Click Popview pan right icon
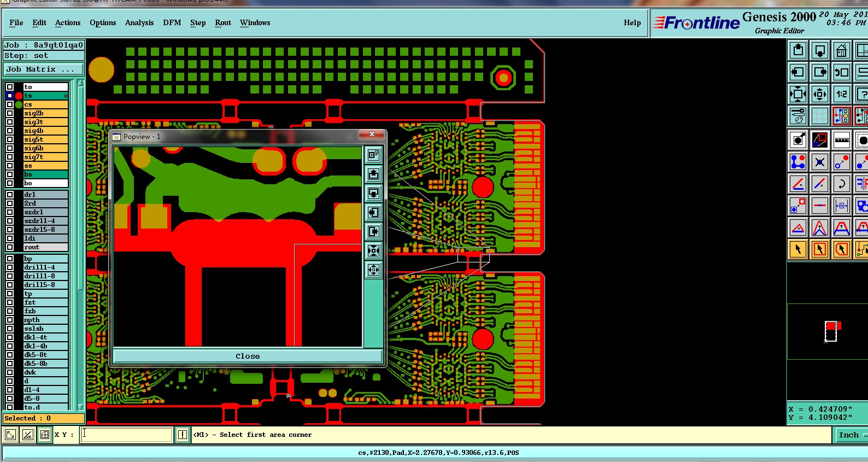868x462 pixels. [x=373, y=231]
